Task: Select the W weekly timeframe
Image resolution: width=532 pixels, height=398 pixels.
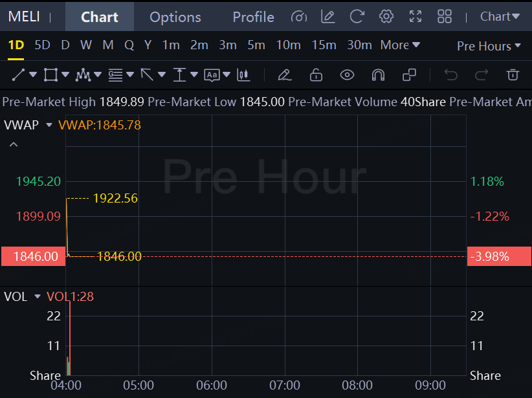Action: click(x=86, y=45)
